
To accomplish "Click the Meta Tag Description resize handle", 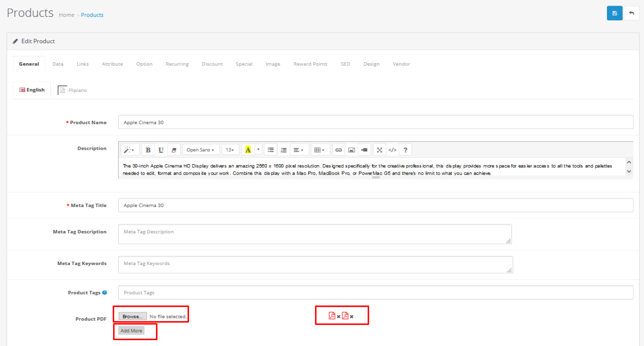I will point(508,241).
